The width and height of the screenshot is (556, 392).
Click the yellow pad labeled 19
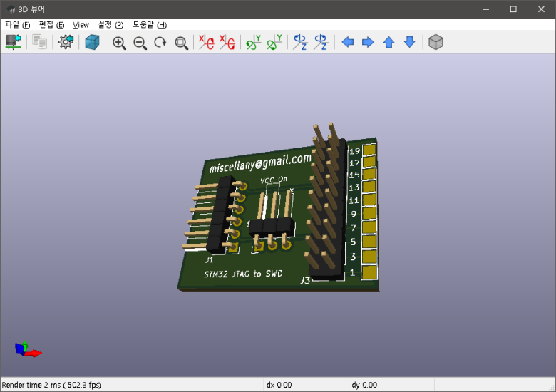(x=369, y=149)
